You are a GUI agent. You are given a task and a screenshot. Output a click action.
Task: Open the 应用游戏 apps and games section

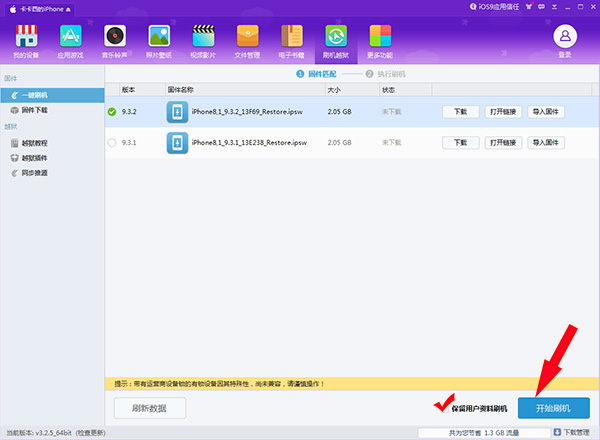click(70, 41)
